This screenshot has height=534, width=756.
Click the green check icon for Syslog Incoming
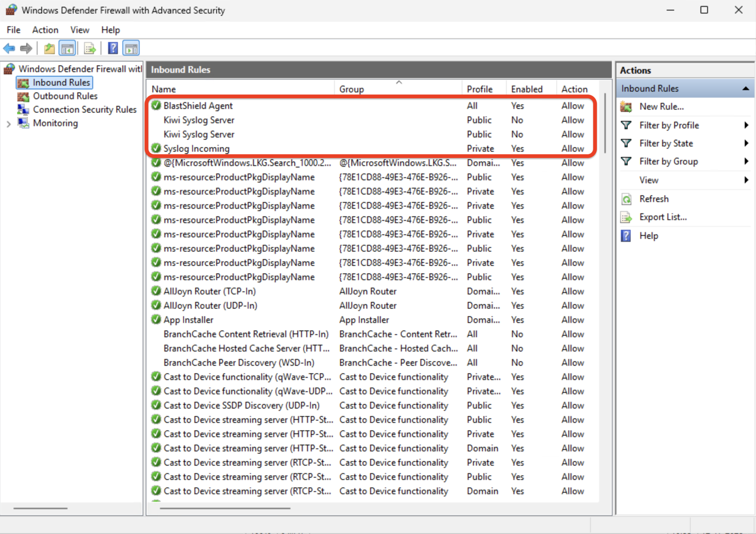pos(156,148)
